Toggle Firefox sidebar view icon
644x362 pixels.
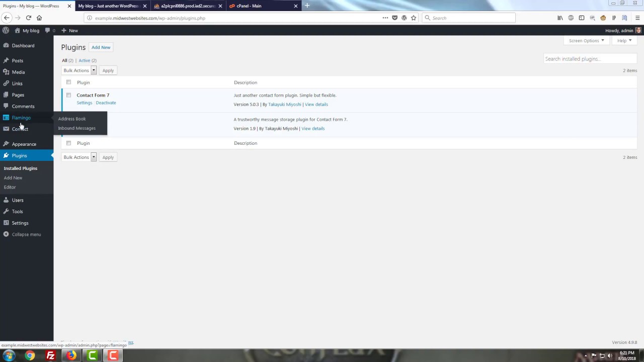[582, 18]
